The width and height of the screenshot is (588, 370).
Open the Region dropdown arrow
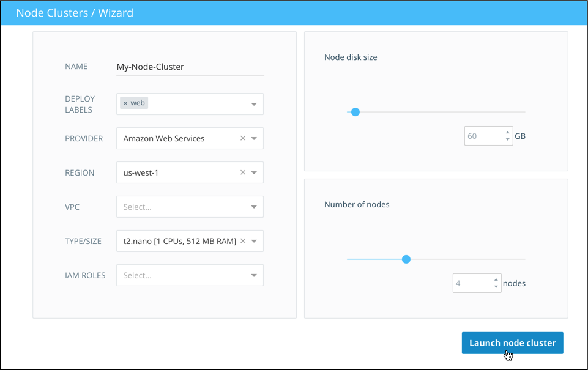254,173
